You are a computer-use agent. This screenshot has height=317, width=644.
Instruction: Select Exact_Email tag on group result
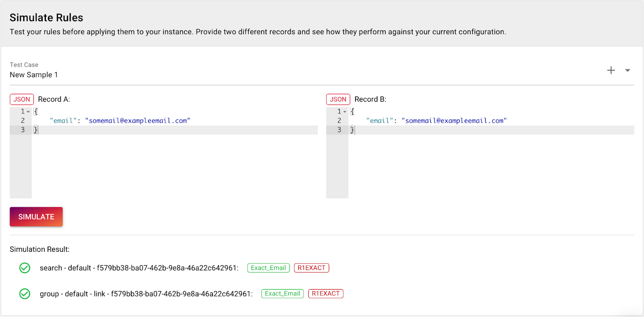pos(283,294)
